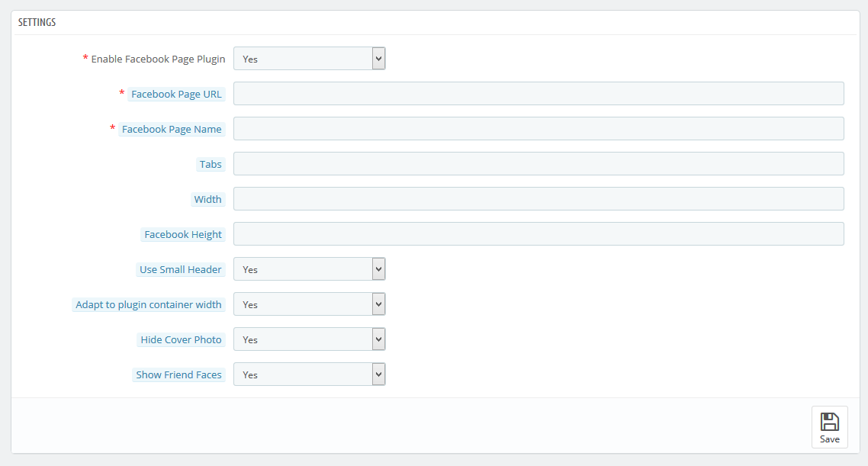Open the Show Friend Faces dropdown

point(309,374)
